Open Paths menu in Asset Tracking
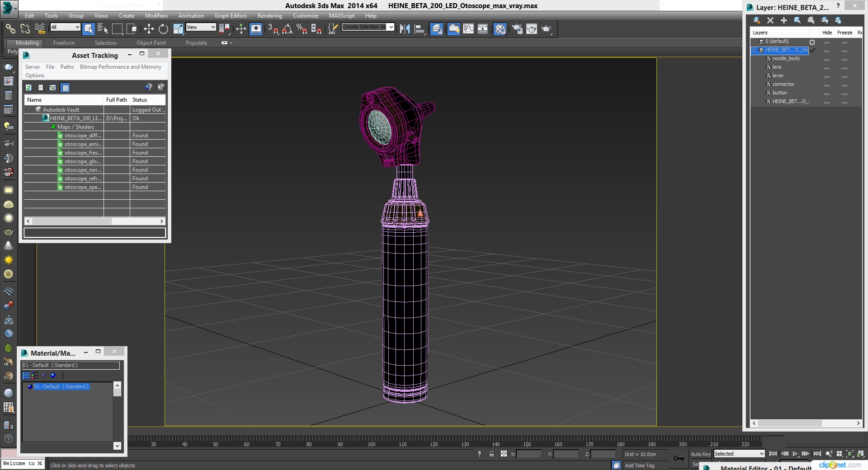The height and width of the screenshot is (470, 868). click(67, 67)
